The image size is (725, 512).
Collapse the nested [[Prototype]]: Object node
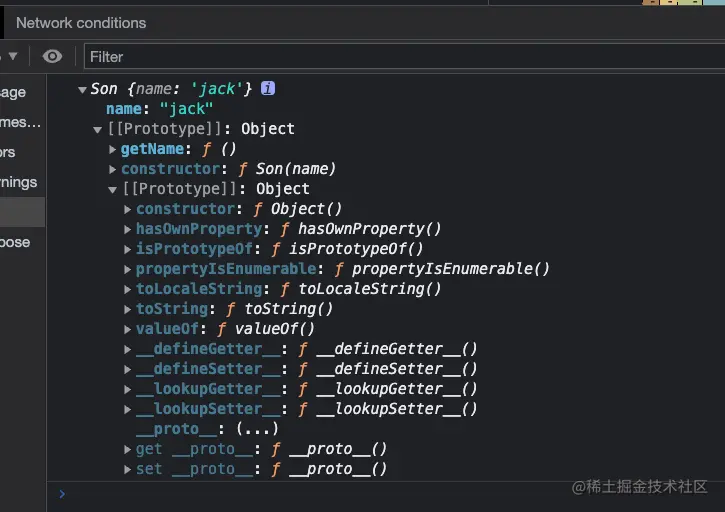coord(112,189)
